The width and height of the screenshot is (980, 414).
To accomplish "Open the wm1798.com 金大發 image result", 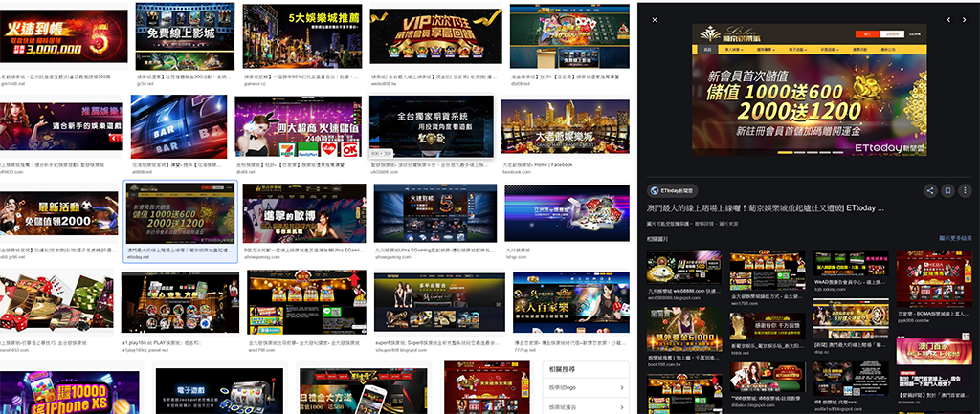I will click(307, 302).
